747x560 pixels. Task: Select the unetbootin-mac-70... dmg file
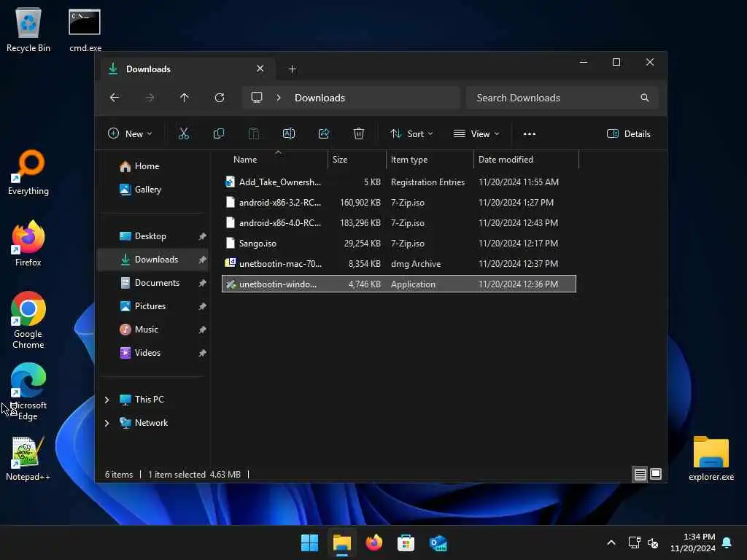(399, 264)
